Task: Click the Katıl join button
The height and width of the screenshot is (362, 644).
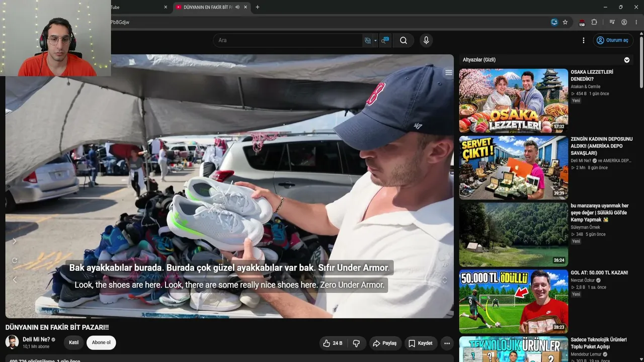Action: tap(73, 343)
